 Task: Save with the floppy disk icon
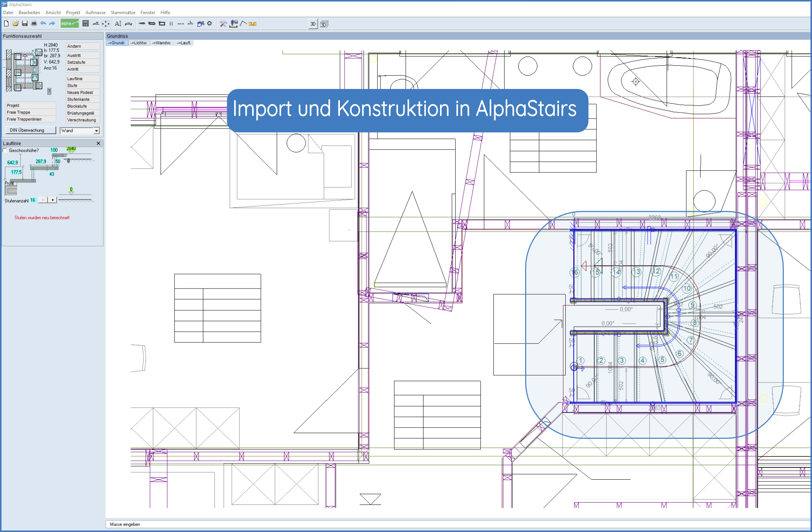pyautogui.click(x=25, y=24)
